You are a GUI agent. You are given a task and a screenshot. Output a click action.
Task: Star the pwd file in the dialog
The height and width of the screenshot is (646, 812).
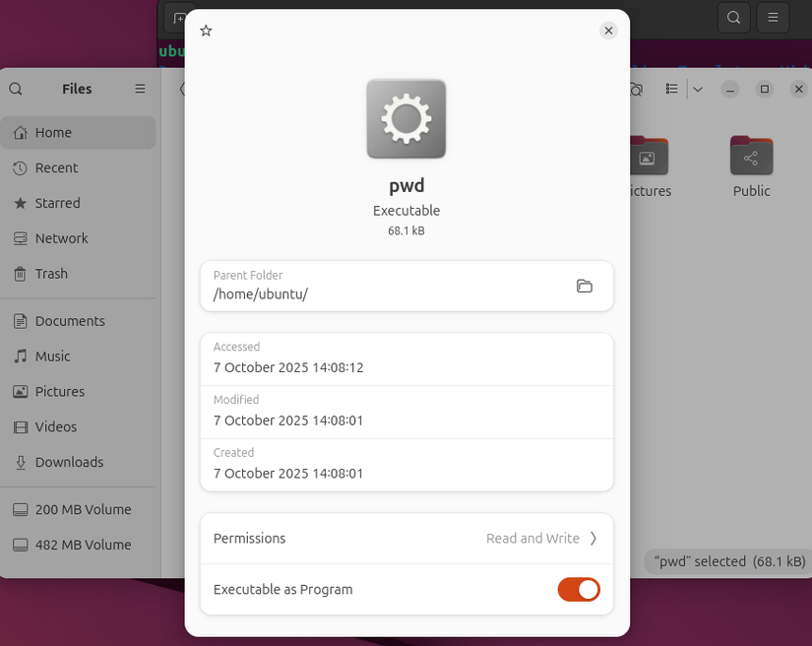click(206, 31)
